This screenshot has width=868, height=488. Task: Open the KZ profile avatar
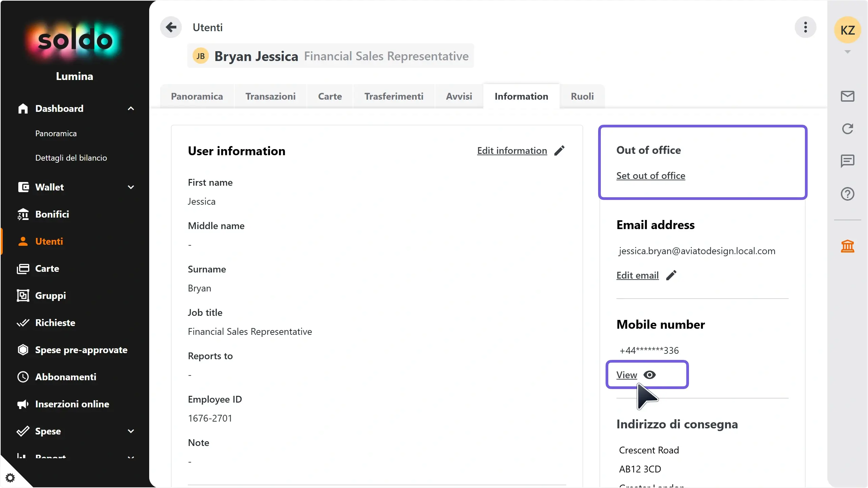click(847, 30)
